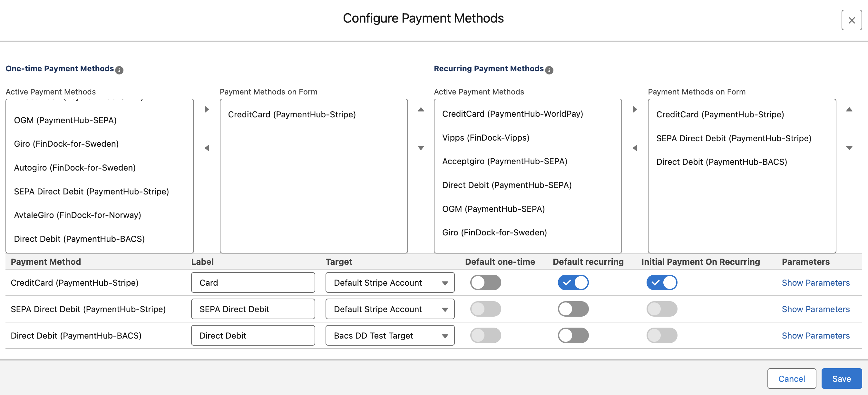Click the Card label input field
This screenshot has width=868, height=395.
tap(253, 282)
